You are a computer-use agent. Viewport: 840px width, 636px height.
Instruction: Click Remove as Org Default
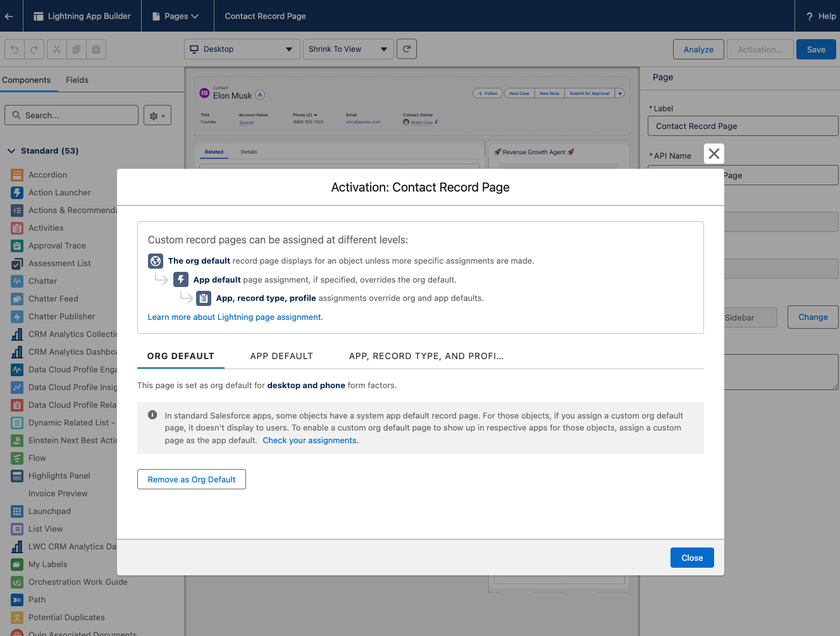191,479
